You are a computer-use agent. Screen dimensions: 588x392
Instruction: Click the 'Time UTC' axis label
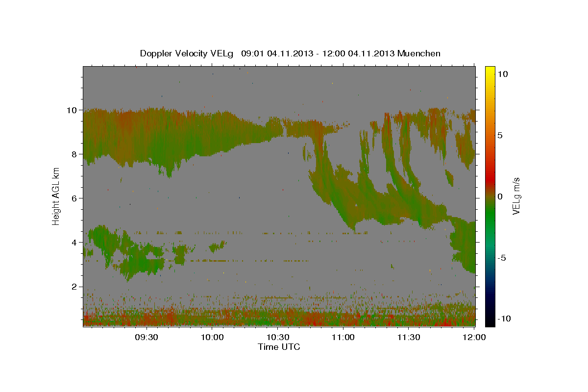279,347
